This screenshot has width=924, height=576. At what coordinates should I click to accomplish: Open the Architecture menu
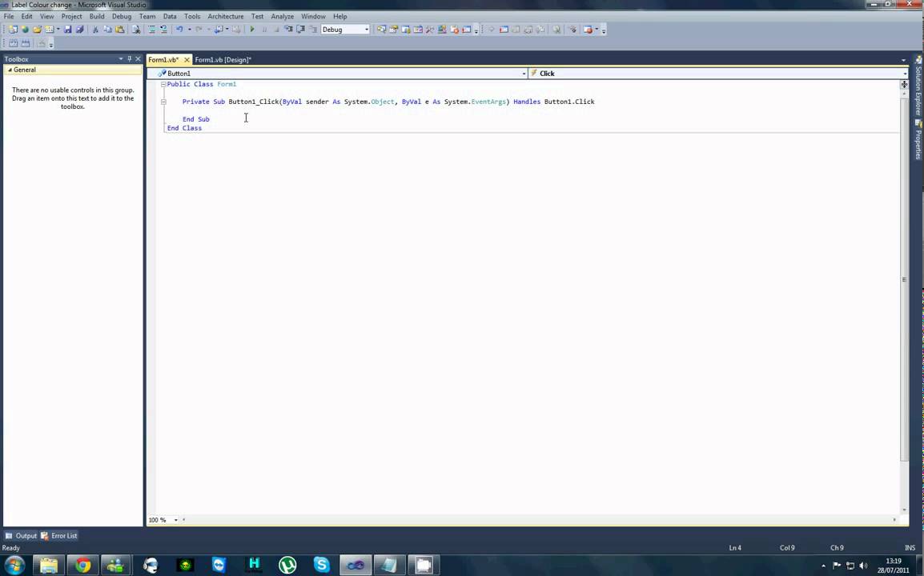pyautogui.click(x=225, y=17)
